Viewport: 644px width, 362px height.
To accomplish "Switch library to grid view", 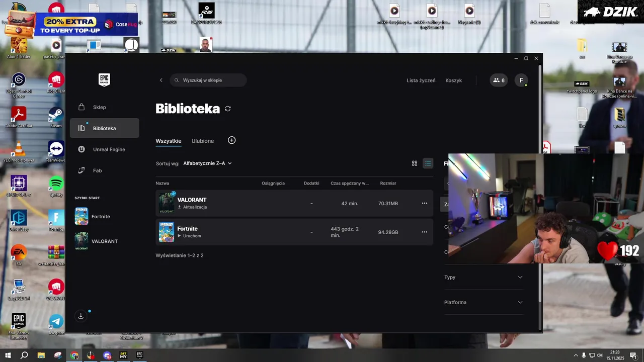I will click(x=415, y=163).
